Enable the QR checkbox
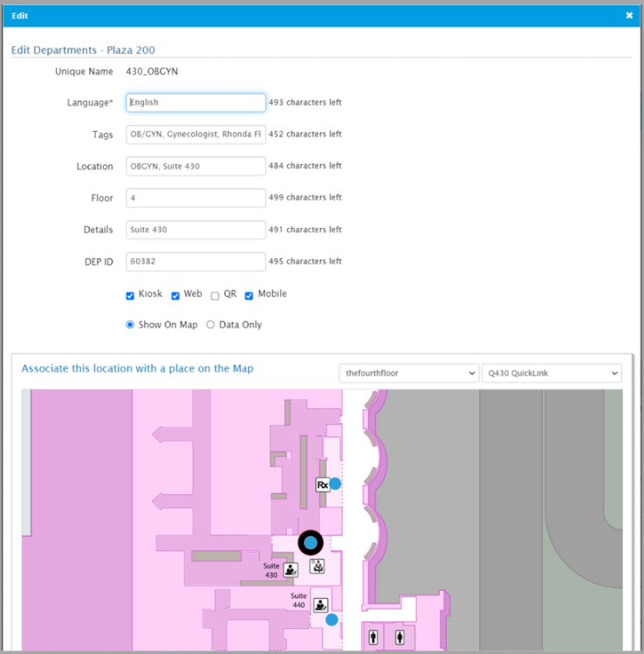The width and height of the screenshot is (644, 654). point(215,296)
